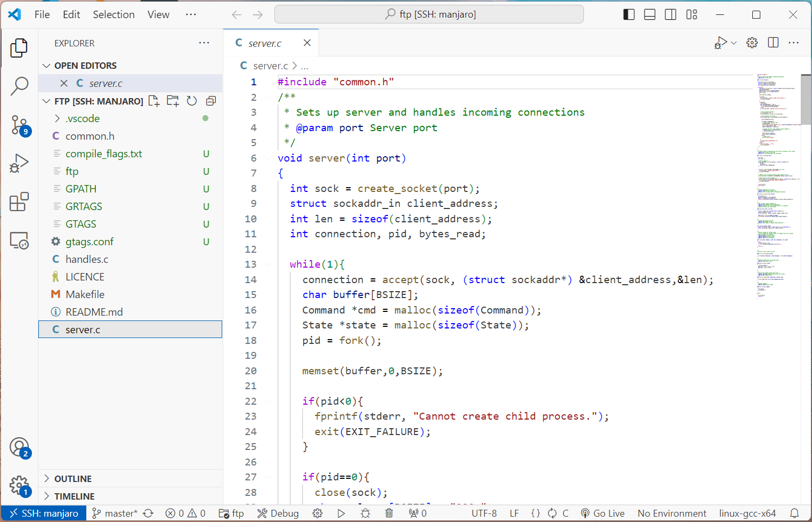
Task: Open run button dropdown arrow
Action: pyautogui.click(x=734, y=43)
